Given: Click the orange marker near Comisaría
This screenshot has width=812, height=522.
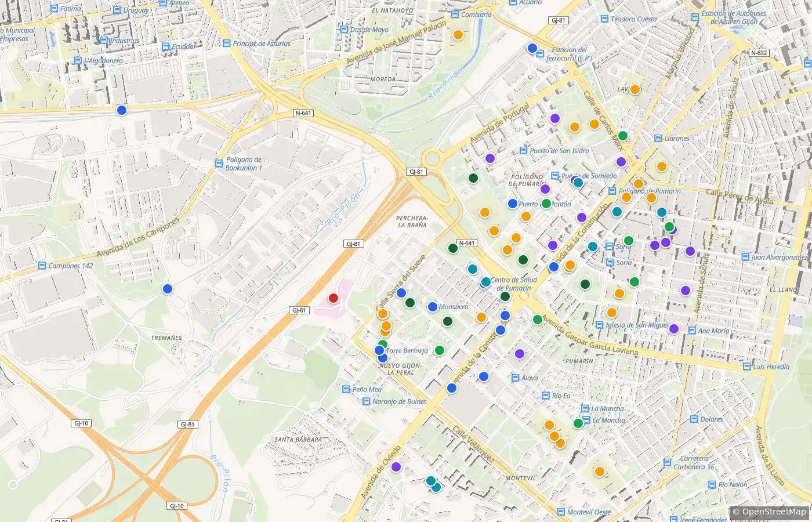Looking at the screenshot, I should [x=458, y=34].
